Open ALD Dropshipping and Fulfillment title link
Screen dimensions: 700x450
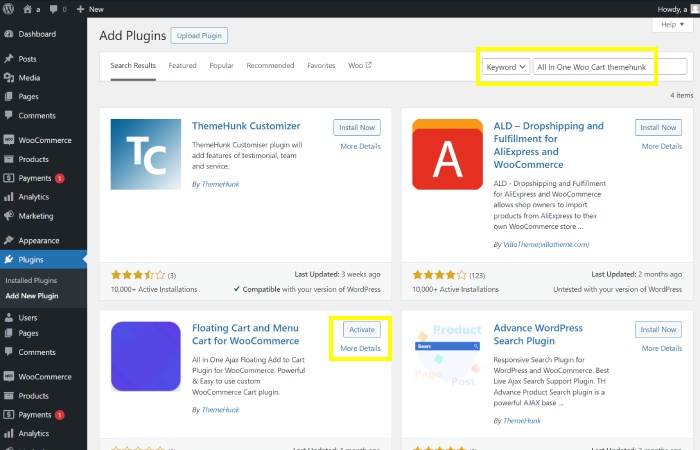point(548,145)
